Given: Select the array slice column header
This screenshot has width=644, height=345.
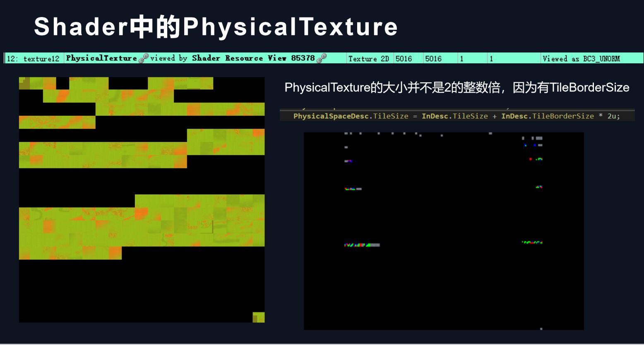Looking at the screenshot, I should point(493,58).
